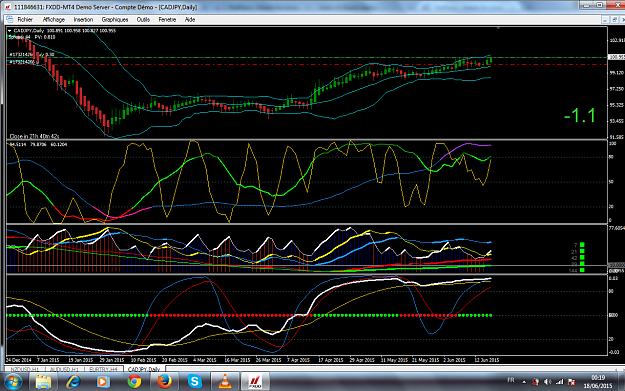This screenshot has height=391, width=625.
Task: Open the Aide menu
Action: point(190,20)
